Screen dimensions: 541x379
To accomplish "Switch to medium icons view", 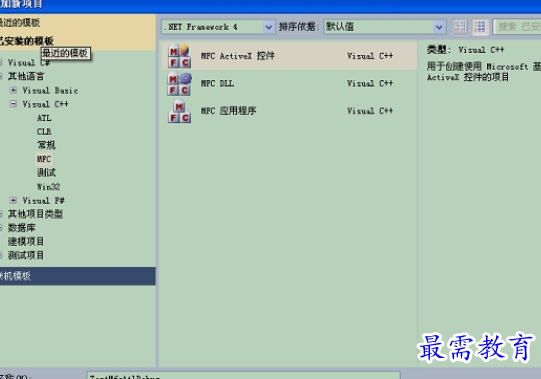I will pyautogui.click(x=480, y=27).
